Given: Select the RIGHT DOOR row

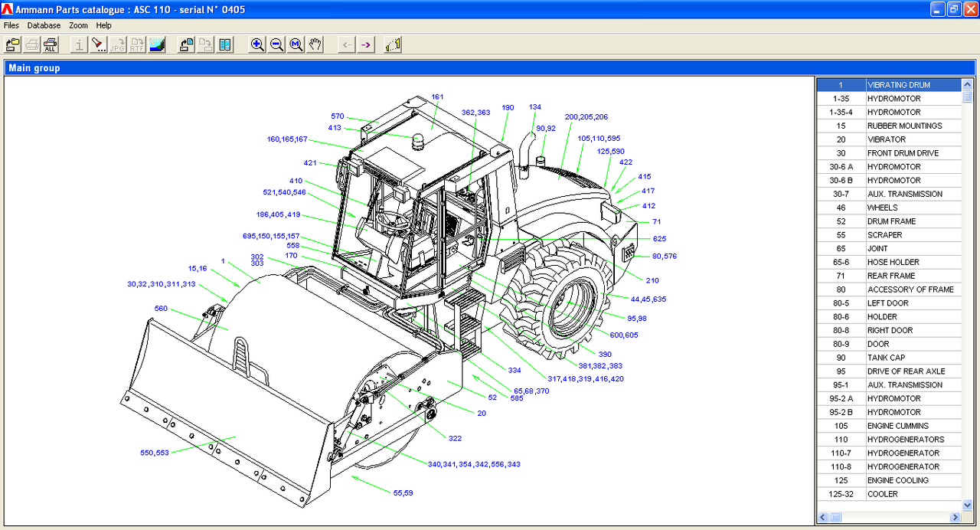Looking at the screenshot, I should [x=889, y=330].
